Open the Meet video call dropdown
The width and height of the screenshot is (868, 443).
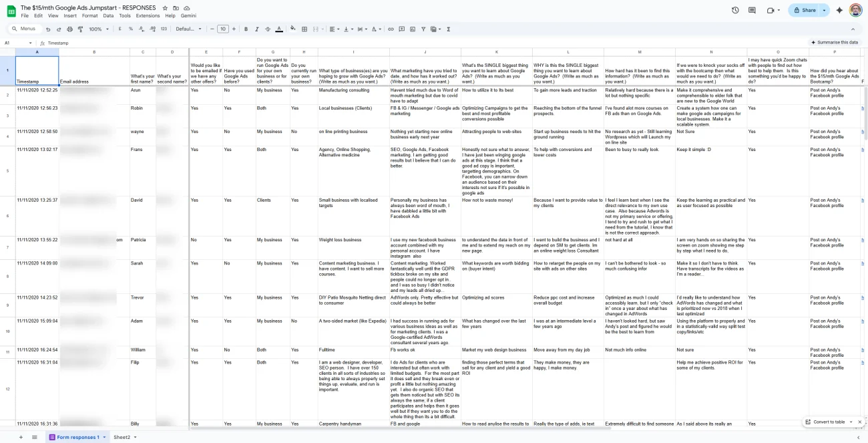[780, 10]
